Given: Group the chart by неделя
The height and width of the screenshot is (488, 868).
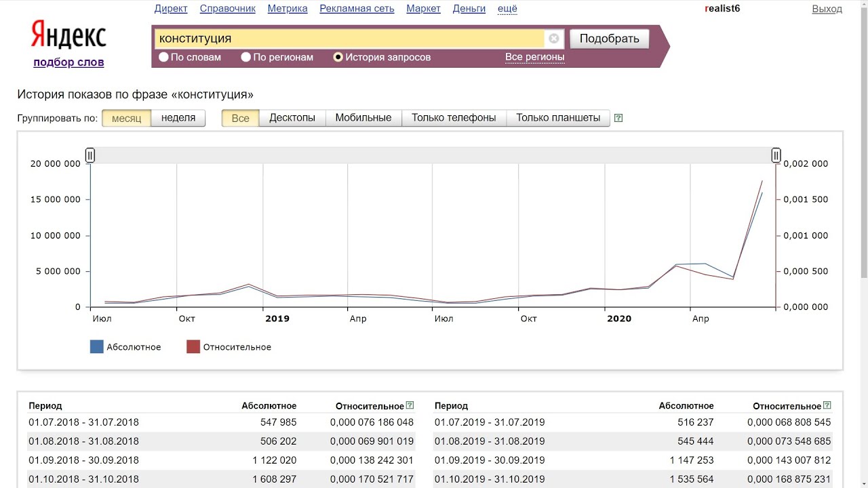Looking at the screenshot, I should coord(178,118).
